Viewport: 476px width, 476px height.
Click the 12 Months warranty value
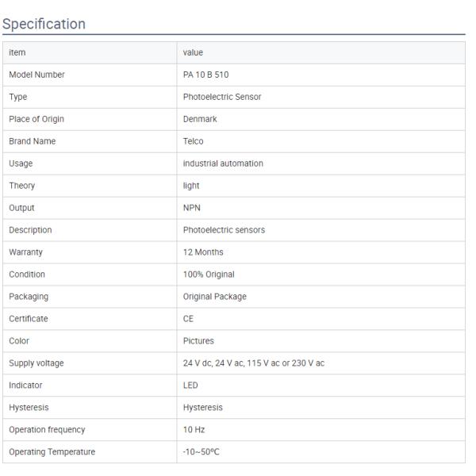point(203,252)
